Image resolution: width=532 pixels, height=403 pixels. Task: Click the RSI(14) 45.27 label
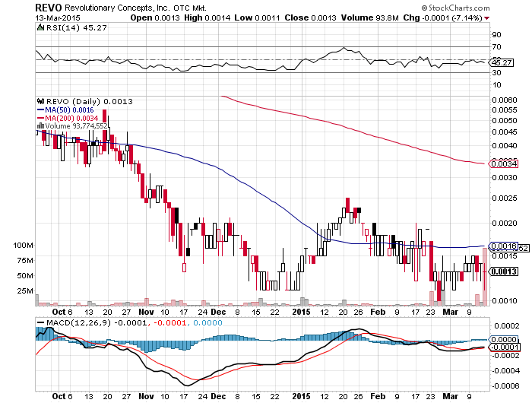(x=76, y=28)
